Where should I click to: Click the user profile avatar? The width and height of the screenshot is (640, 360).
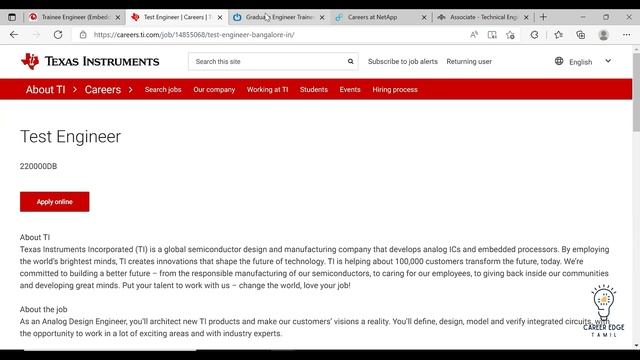tap(603, 35)
